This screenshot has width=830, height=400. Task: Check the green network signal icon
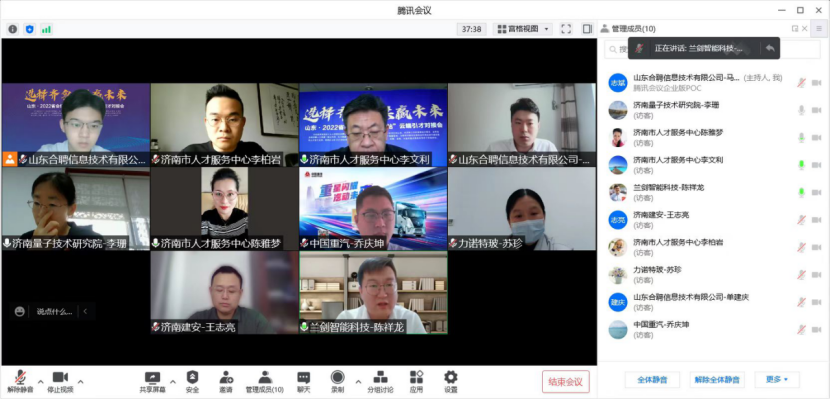click(x=47, y=29)
